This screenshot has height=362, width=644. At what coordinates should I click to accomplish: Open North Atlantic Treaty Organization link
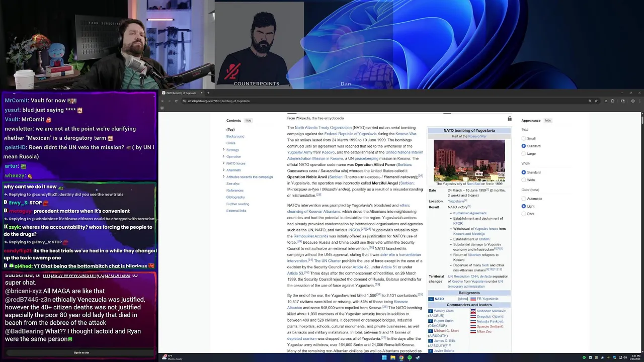point(323,128)
